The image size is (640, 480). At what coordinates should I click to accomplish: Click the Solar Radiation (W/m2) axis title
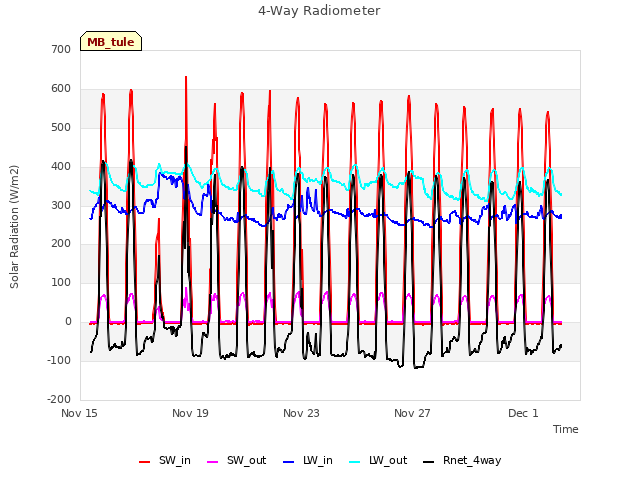[x=14, y=227]
